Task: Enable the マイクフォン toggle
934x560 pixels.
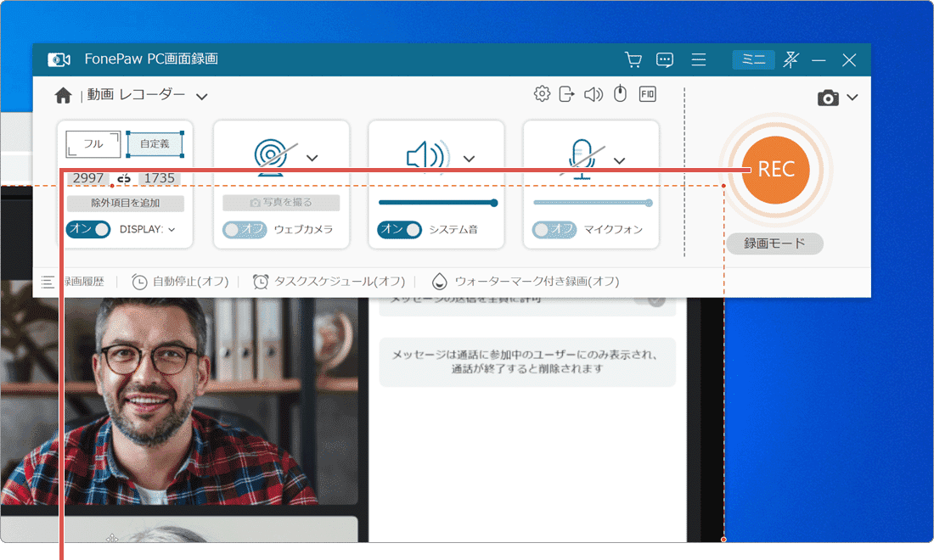Action: (554, 230)
